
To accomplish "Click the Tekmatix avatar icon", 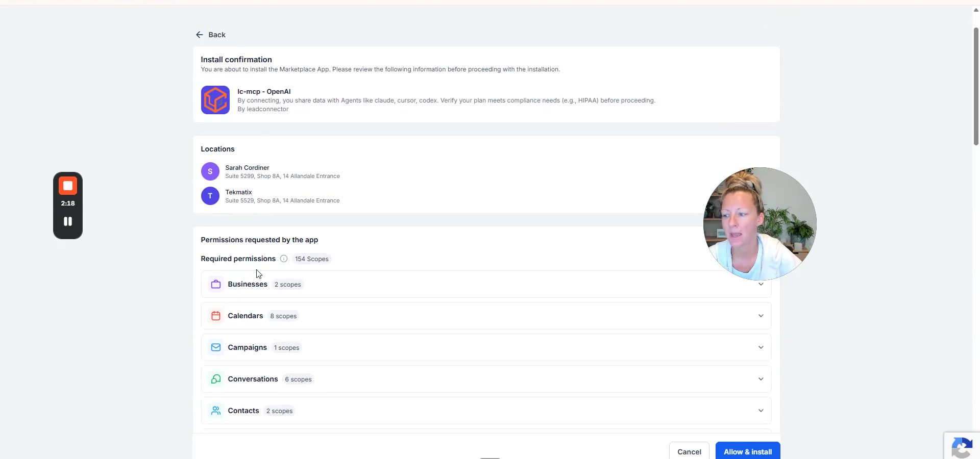I will 210,196.
